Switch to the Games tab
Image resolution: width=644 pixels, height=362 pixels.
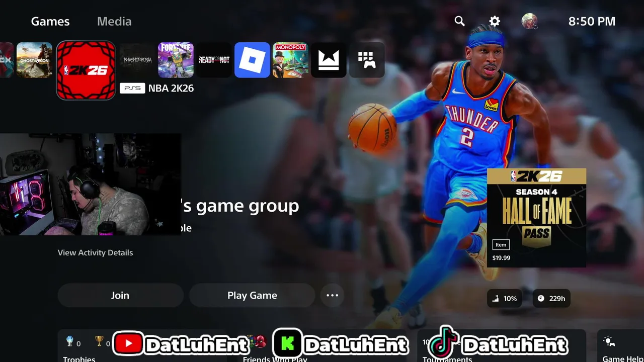click(50, 21)
